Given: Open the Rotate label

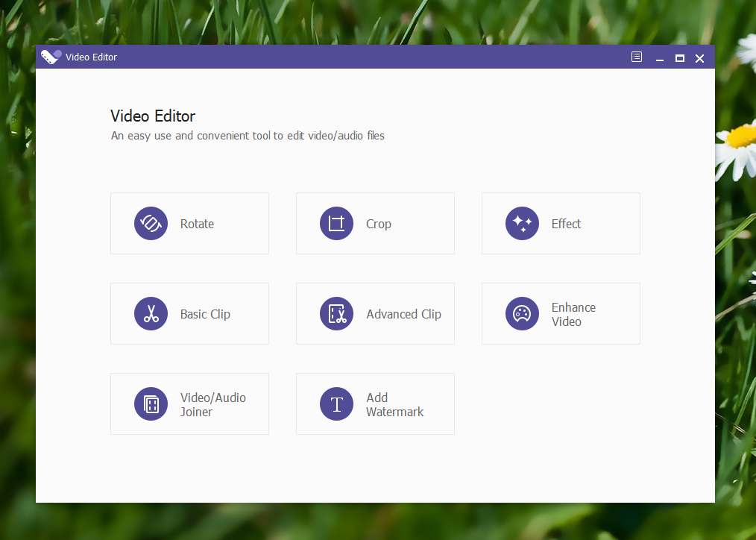Looking at the screenshot, I should (197, 224).
